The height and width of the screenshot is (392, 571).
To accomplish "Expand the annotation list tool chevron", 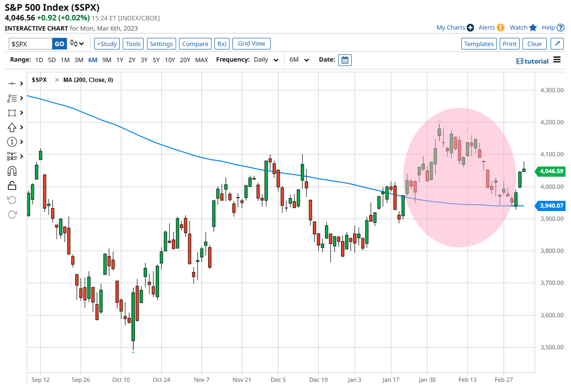I will coord(21,98).
